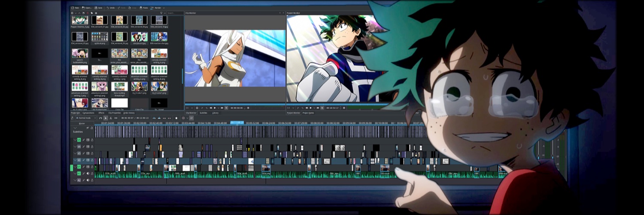644x215 pixels.
Task: Click the Paste toolbar button
Action: click(x=144, y=8)
